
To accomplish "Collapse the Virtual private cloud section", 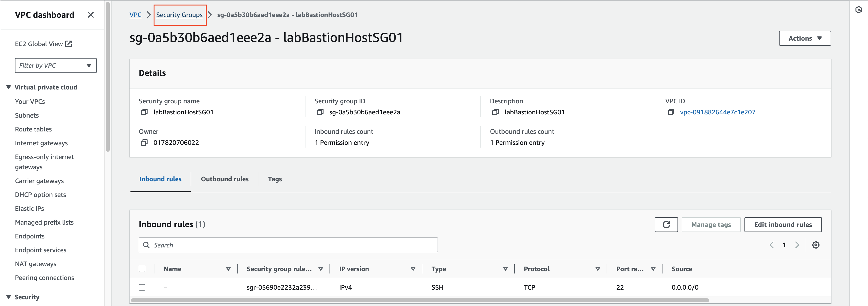I will (9, 87).
